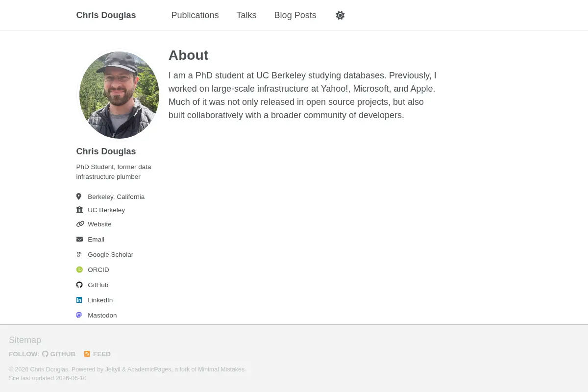Click the orange RSS feed icon in footer

(87, 354)
